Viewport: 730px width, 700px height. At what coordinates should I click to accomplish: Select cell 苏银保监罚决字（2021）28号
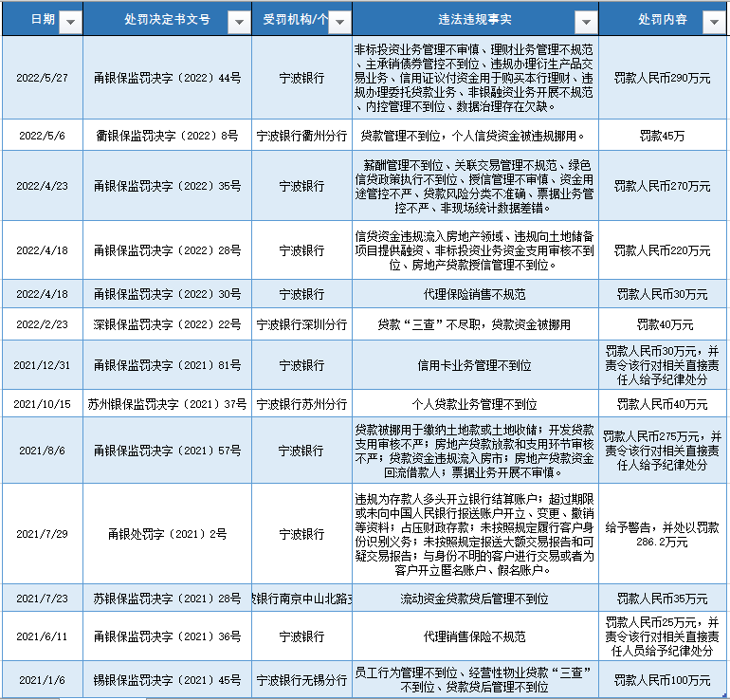coord(167,598)
